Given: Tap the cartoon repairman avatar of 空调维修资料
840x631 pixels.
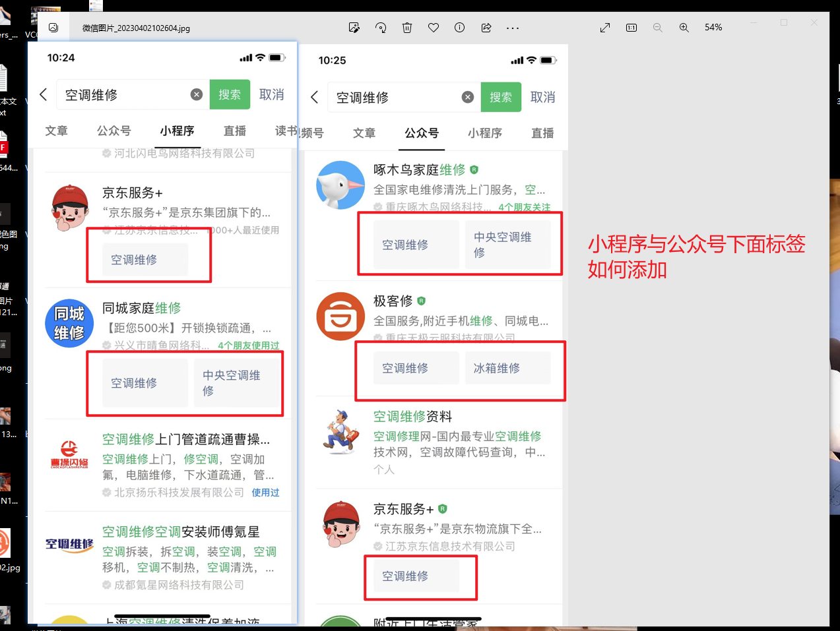Looking at the screenshot, I should tap(342, 432).
